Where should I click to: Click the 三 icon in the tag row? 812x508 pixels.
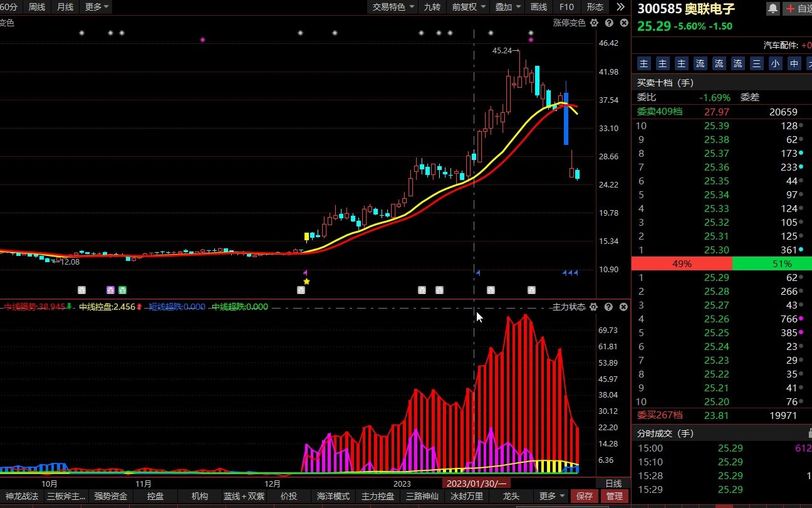coord(756,63)
